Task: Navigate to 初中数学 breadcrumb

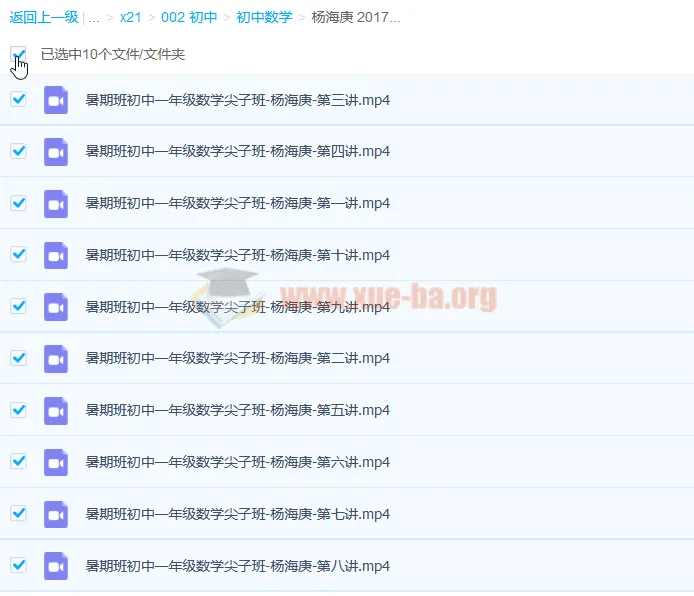Action: (x=264, y=17)
